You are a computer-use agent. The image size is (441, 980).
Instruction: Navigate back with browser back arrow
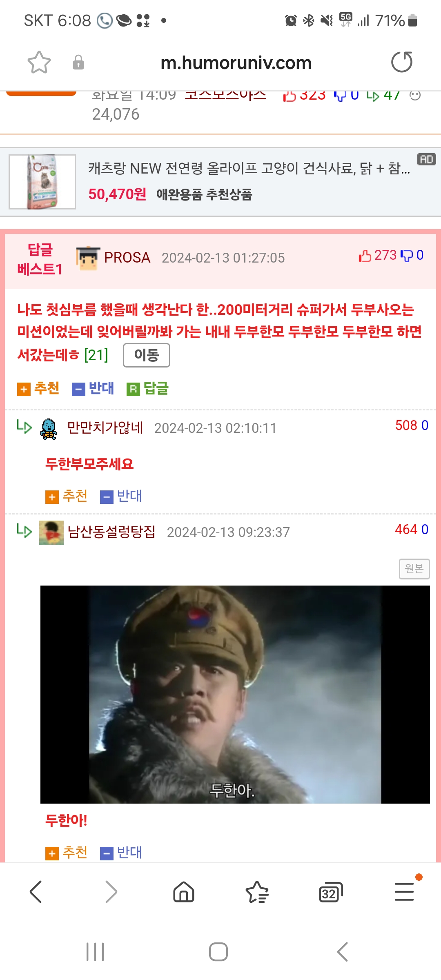(x=36, y=891)
